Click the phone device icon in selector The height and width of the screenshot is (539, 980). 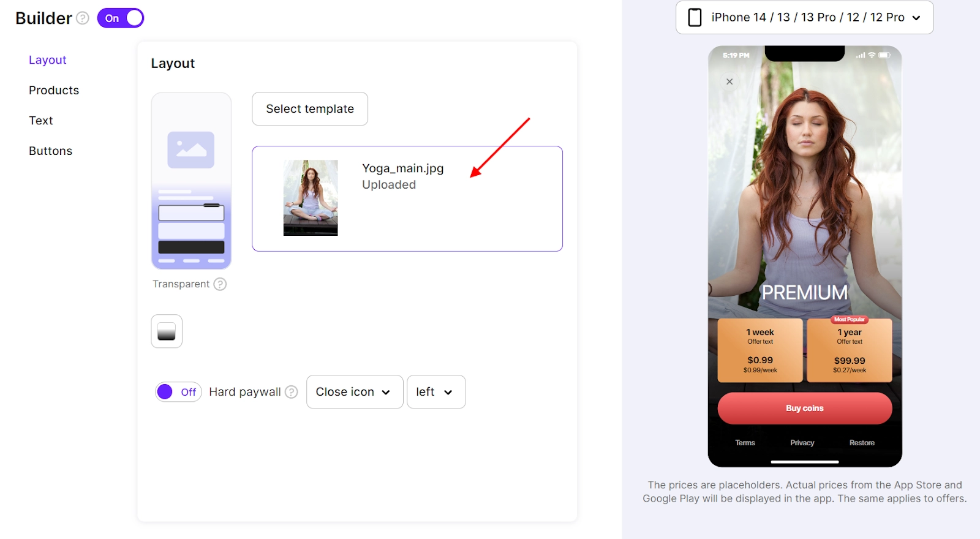tap(695, 17)
